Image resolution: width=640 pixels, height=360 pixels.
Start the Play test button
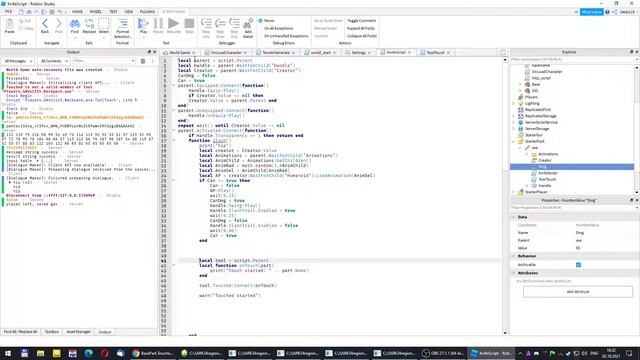click(x=143, y=26)
